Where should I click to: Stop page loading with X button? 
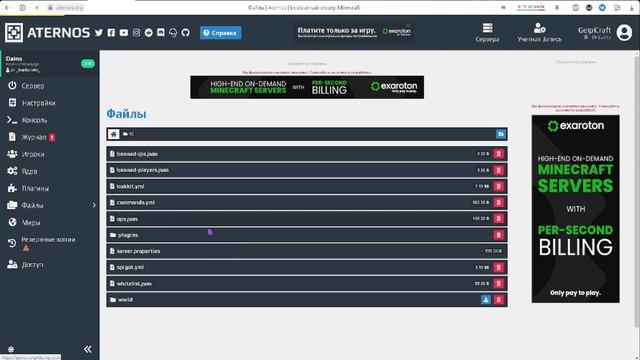[37, 7]
